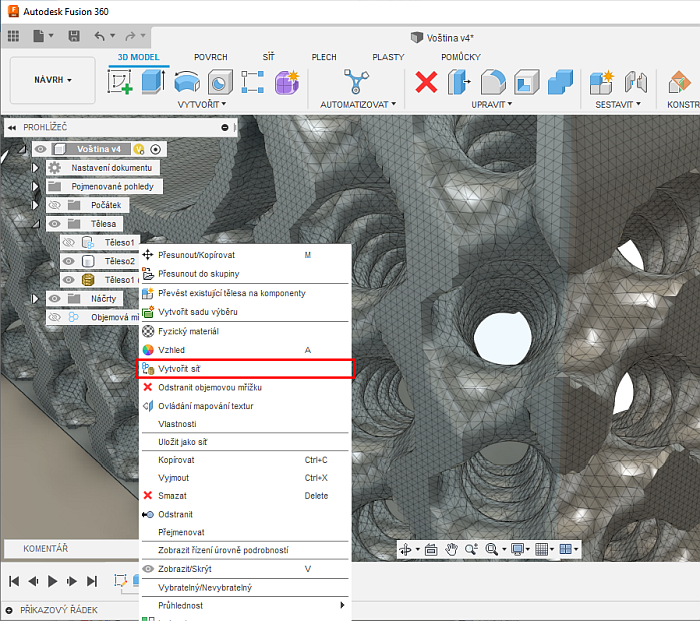
Task: Choose Uložit jako síť
Action: click(245, 442)
